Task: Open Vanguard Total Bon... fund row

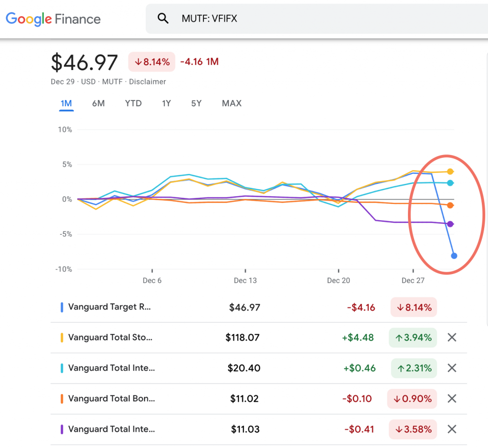Action: pyautogui.click(x=259, y=399)
